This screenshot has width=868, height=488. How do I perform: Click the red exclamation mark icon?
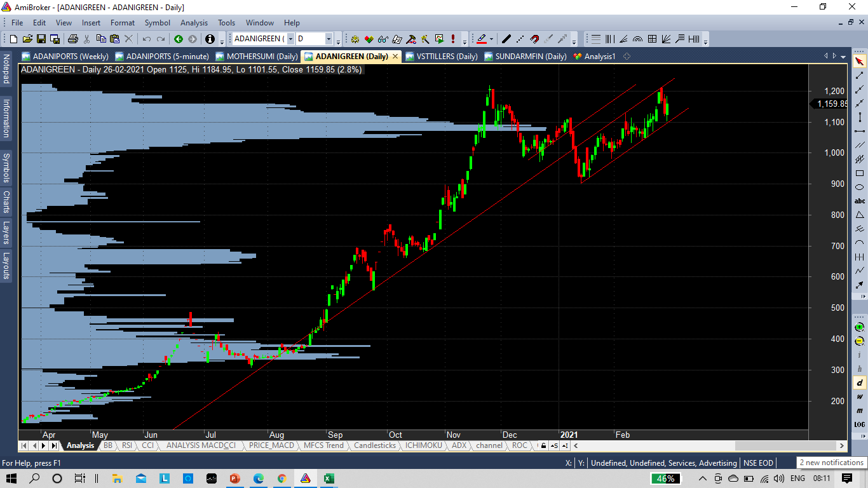click(x=453, y=39)
